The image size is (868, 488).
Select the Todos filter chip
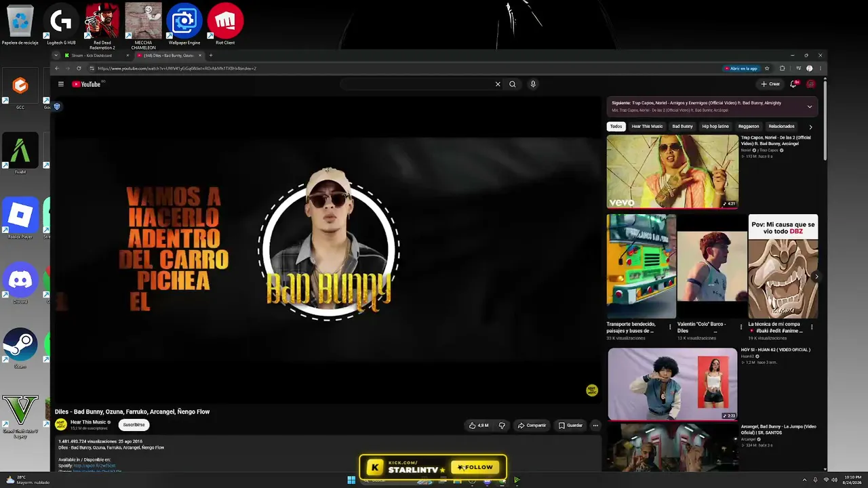pyautogui.click(x=616, y=126)
